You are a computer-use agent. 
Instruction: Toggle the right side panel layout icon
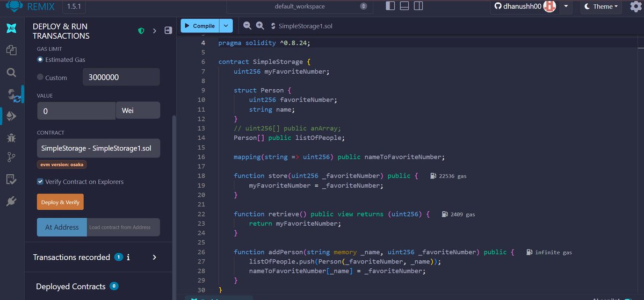coord(418,6)
